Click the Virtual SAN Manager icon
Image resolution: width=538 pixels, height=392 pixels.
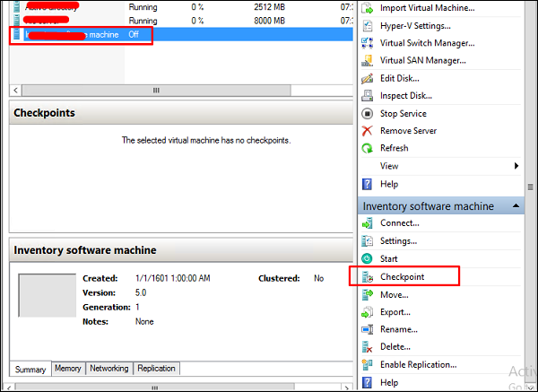[x=367, y=60]
